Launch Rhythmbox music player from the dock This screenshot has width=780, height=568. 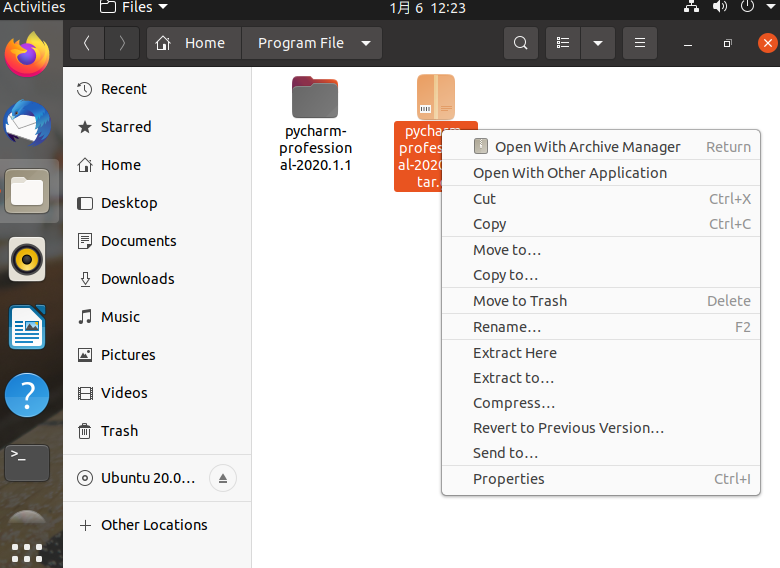pos(27,259)
